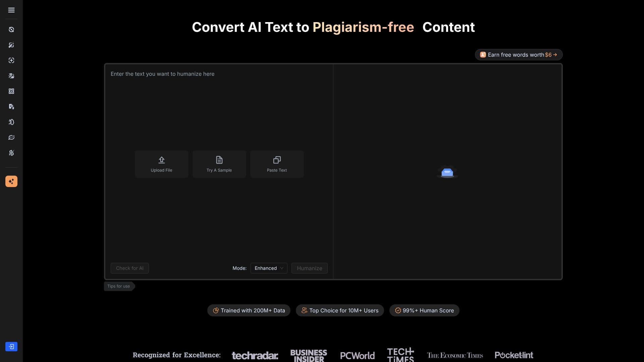Open the Enhanced mode dropdown

269,268
